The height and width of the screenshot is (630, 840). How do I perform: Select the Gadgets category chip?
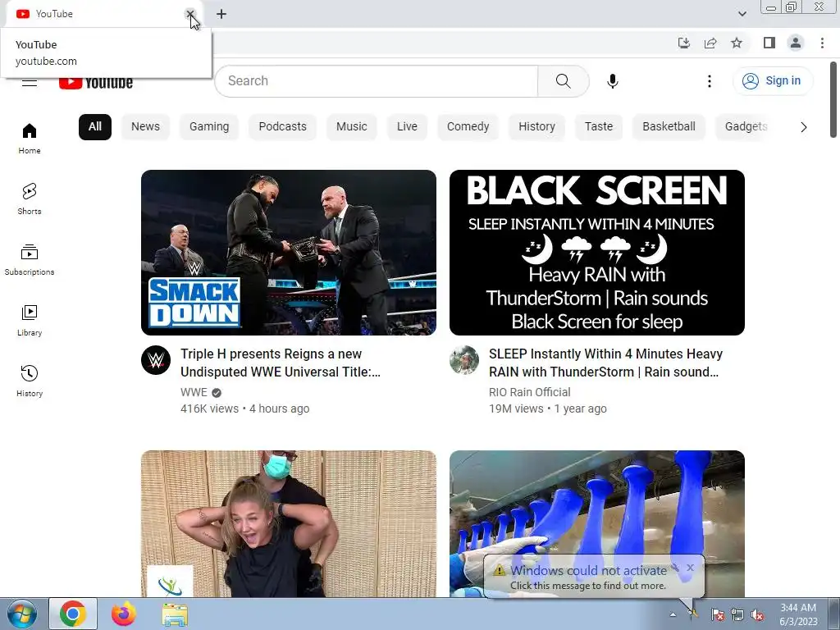(746, 127)
